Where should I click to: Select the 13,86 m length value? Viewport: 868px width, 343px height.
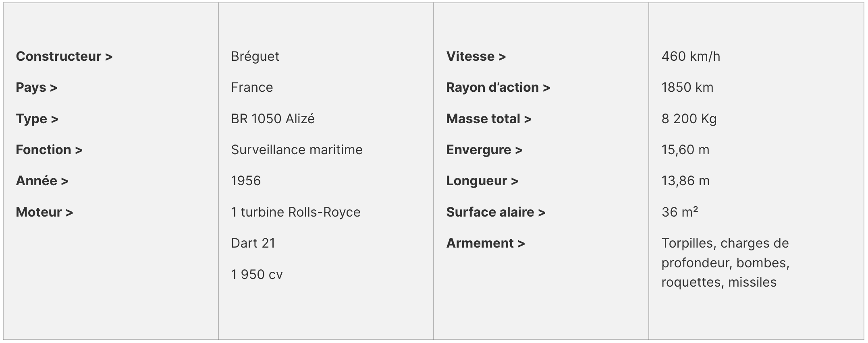coord(685,181)
